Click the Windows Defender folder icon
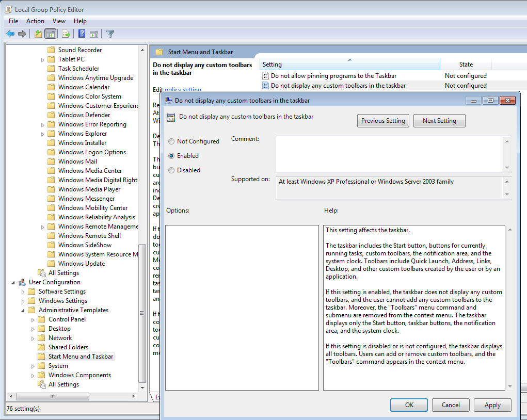The image size is (527, 420). coord(51,115)
